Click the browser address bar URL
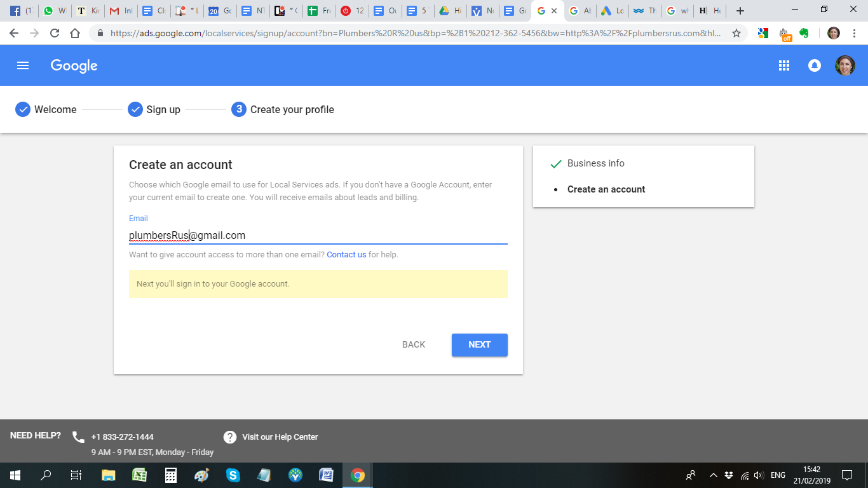Viewport: 868px width, 488px height. (416, 33)
